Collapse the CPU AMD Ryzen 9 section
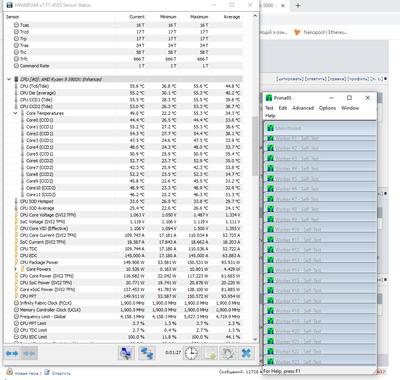 tap(9, 79)
